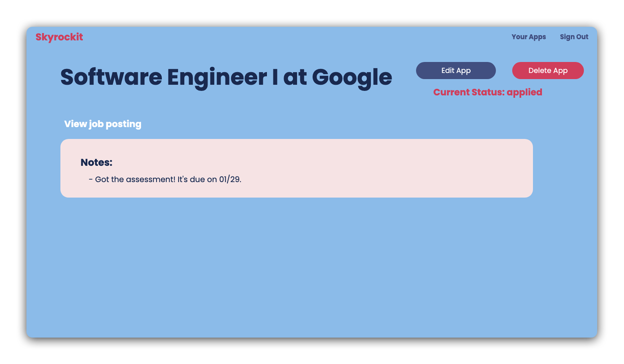Click the word Apps in Your Apps
Screen dimensions: 624x364
pyautogui.click(x=537, y=37)
